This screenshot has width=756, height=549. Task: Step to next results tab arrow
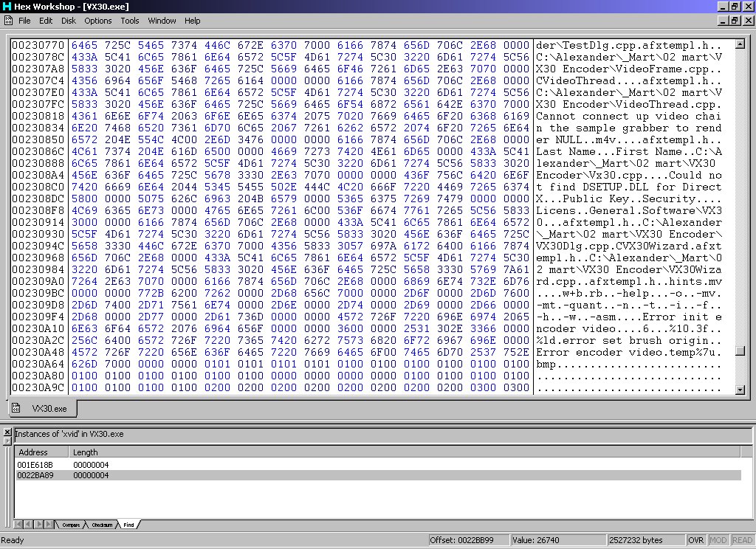pyautogui.click(x=38, y=525)
